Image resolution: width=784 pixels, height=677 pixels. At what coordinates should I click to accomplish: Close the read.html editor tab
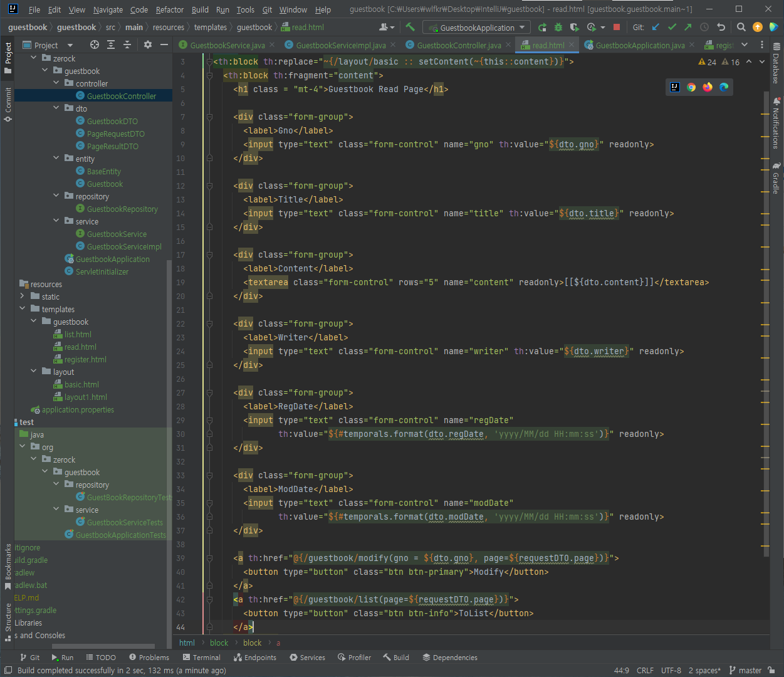point(572,45)
